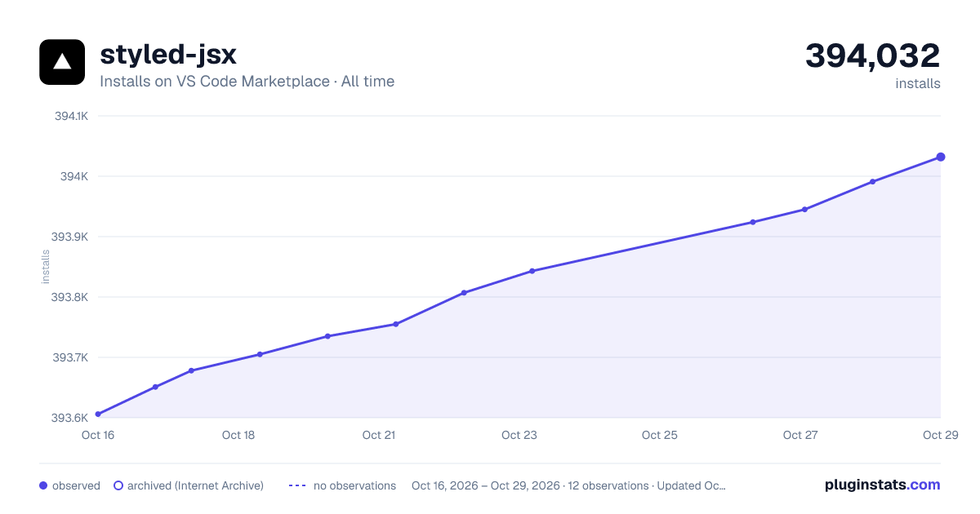This screenshot has width=980, height=514.
Task: Click the Oct 27 x-axis label
Action: (800, 435)
